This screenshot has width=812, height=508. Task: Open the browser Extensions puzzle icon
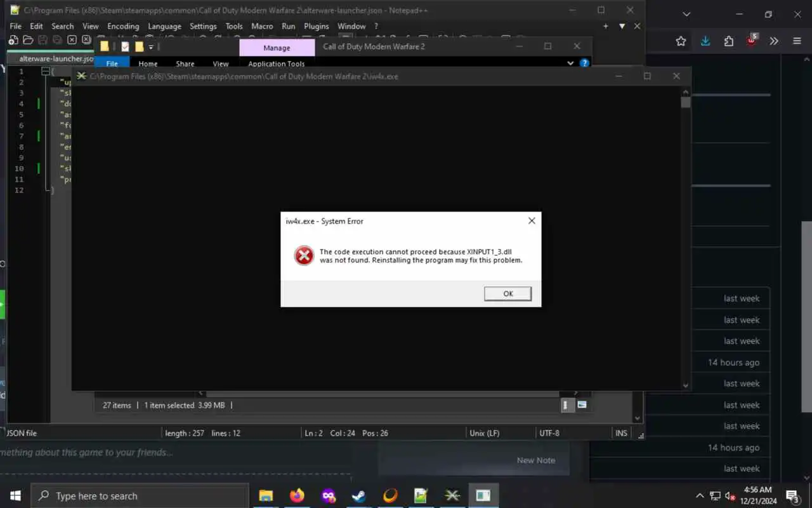click(x=728, y=41)
